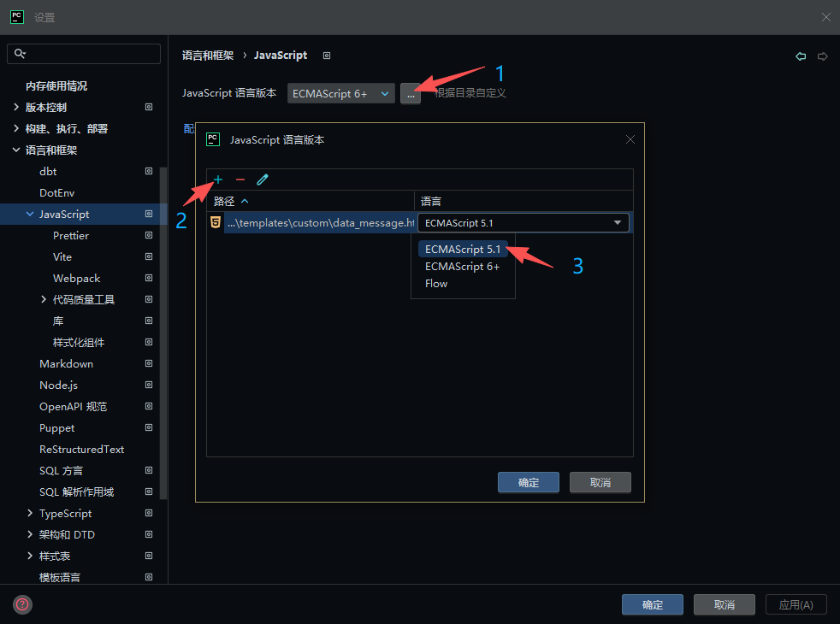Select ECMAScript 5.1 from the language list
840x624 pixels.
coord(464,249)
